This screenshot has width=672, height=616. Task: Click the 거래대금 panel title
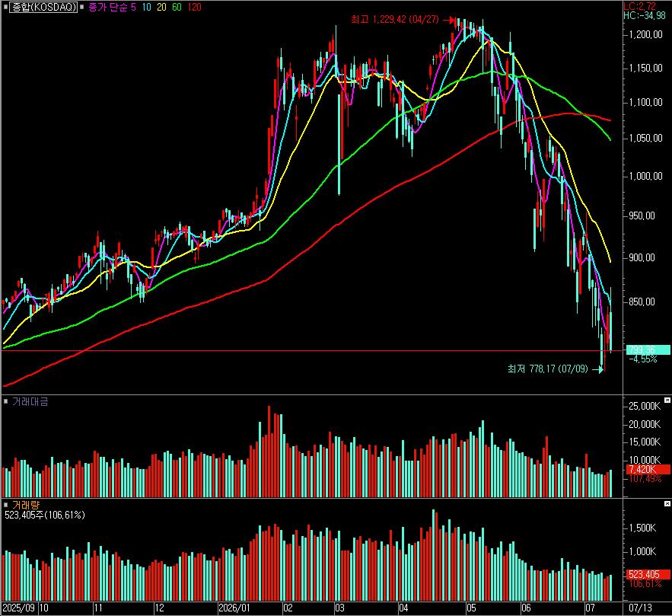30,402
